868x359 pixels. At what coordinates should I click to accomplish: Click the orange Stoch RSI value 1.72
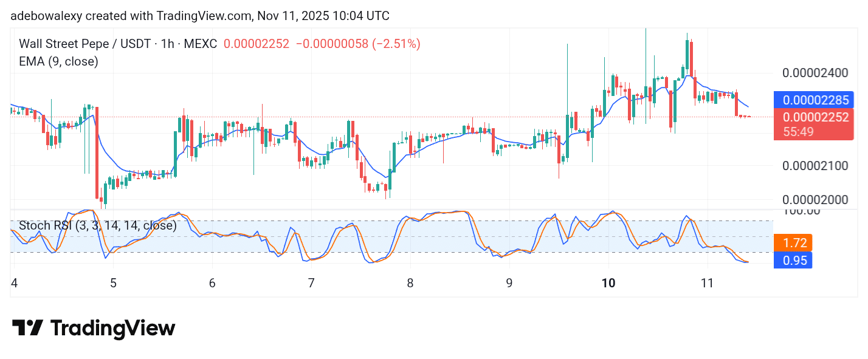click(793, 242)
